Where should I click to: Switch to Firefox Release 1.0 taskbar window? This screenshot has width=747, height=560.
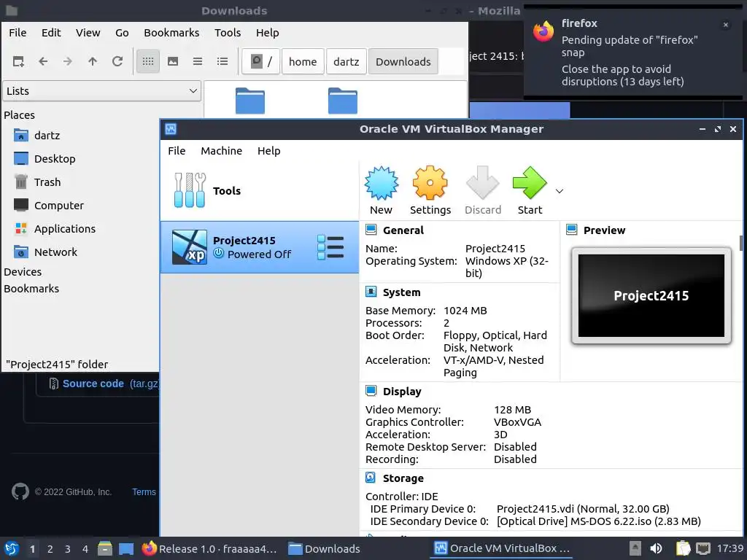[x=209, y=548]
